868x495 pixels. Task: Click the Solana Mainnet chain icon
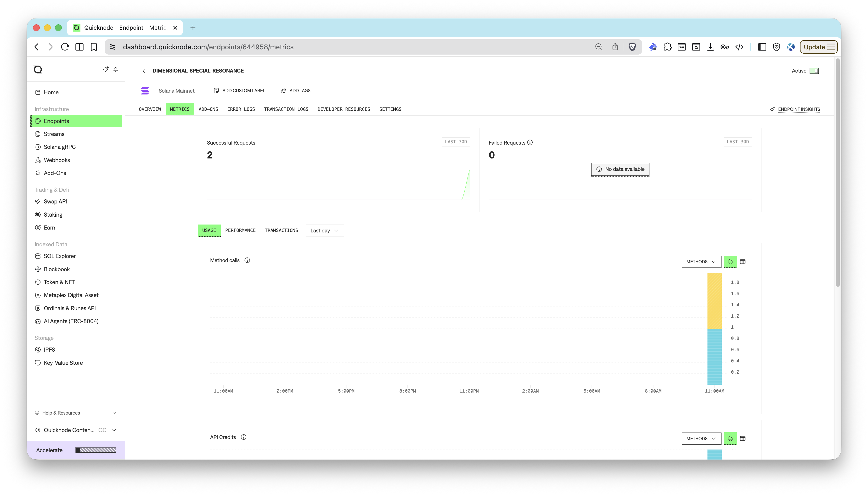145,91
